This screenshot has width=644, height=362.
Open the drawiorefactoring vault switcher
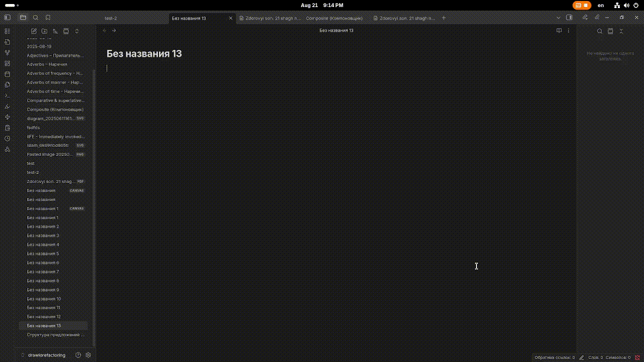[x=46, y=355]
